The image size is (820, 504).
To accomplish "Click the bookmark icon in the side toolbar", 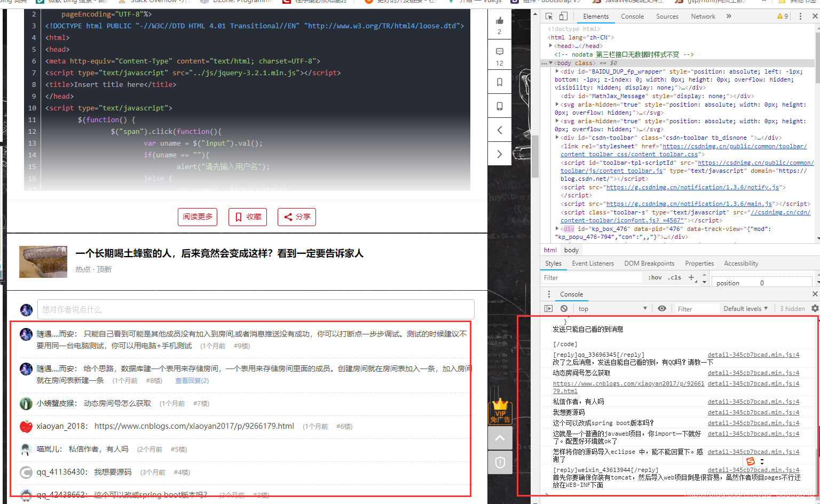I will pos(499,82).
